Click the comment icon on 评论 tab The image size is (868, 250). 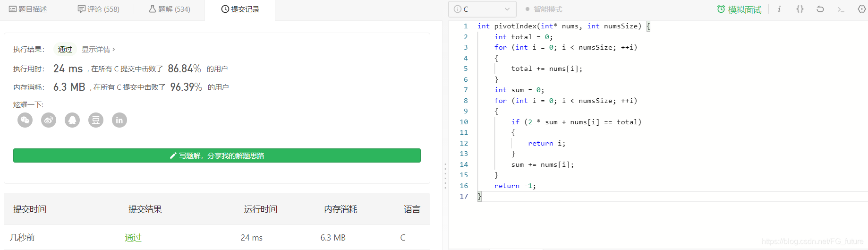(82, 9)
